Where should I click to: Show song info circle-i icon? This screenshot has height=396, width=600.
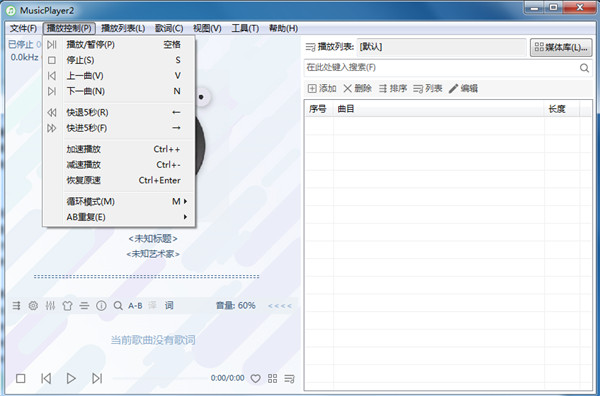pyautogui.click(x=101, y=306)
